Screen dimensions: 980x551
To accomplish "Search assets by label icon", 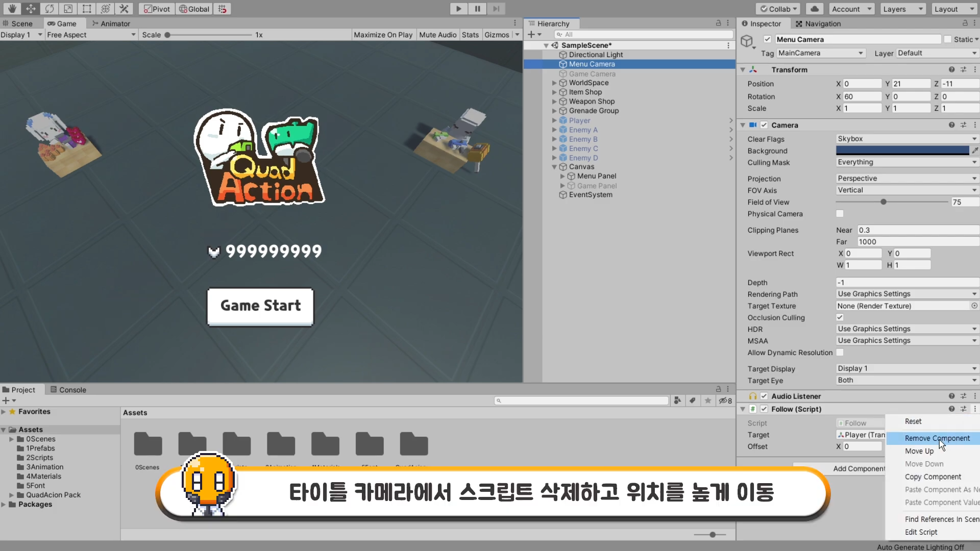I will pos(693,400).
